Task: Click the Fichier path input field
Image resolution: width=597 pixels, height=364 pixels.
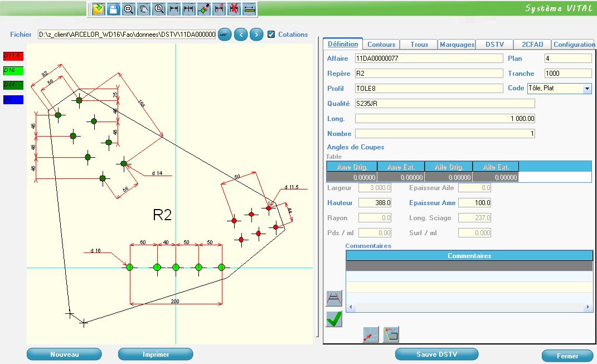Action: click(x=127, y=34)
